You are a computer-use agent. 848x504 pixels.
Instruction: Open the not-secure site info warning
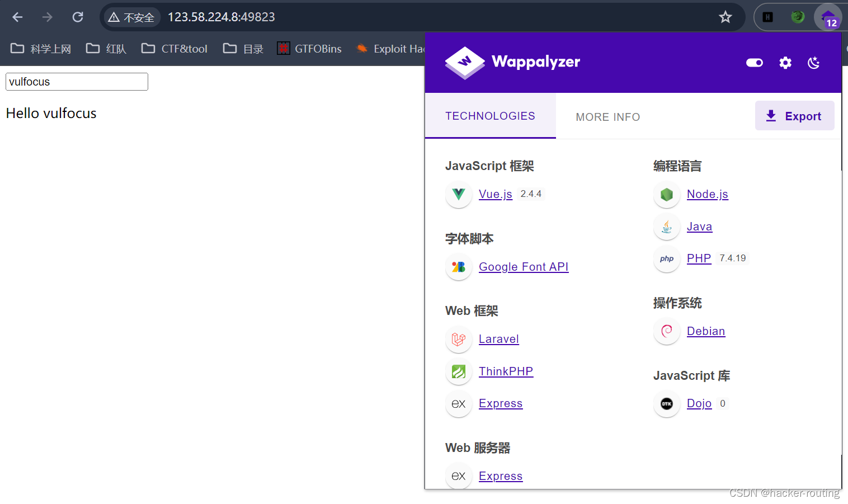click(131, 17)
